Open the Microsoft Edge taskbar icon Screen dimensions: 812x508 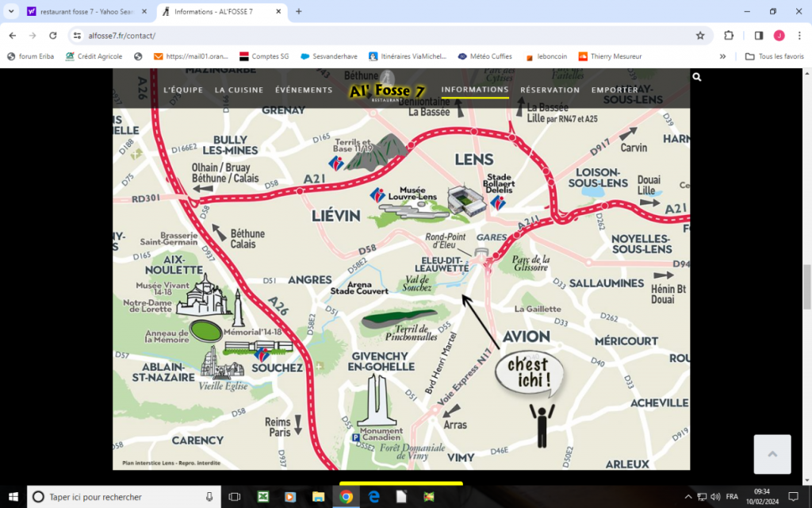pyautogui.click(x=373, y=497)
